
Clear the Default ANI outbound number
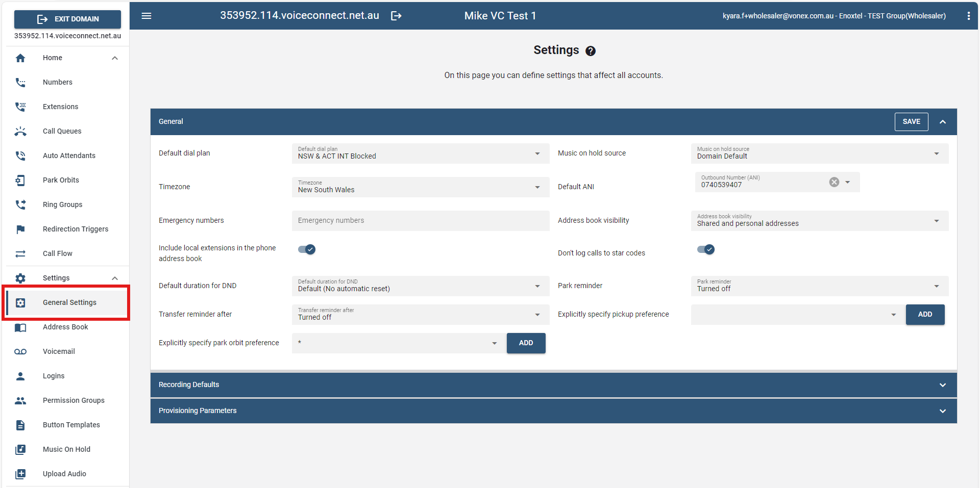point(834,182)
